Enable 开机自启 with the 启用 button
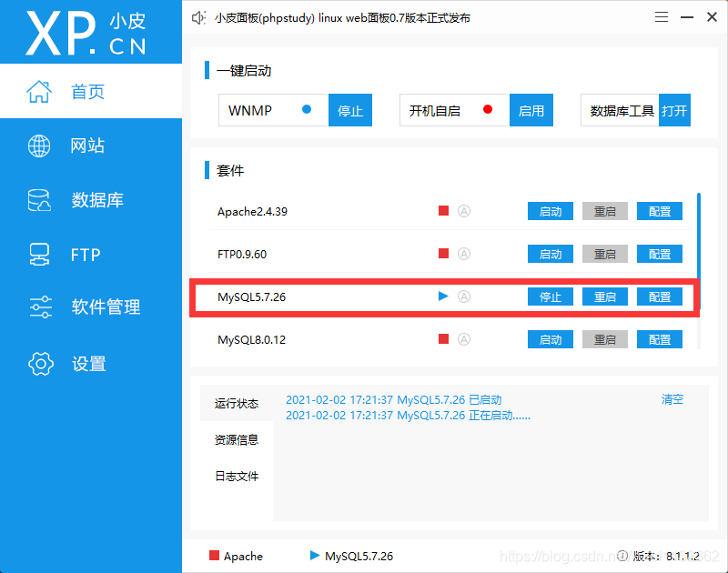728x573 pixels. (531, 110)
